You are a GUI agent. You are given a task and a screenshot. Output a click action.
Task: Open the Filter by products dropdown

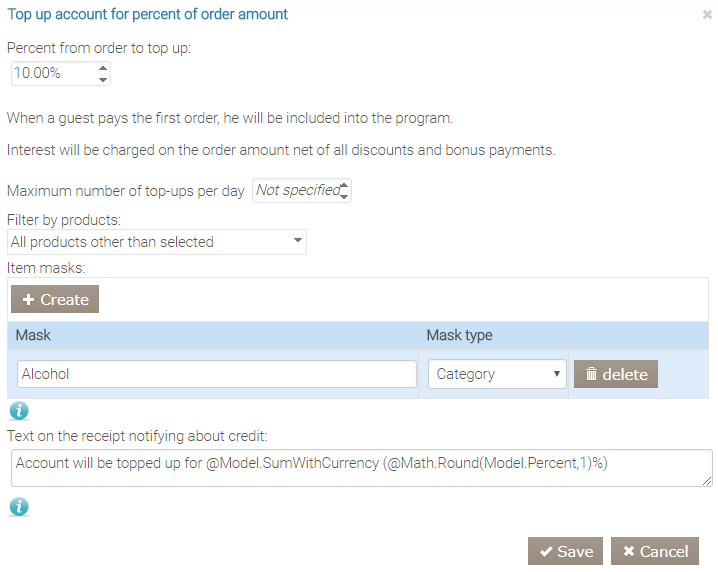[157, 242]
